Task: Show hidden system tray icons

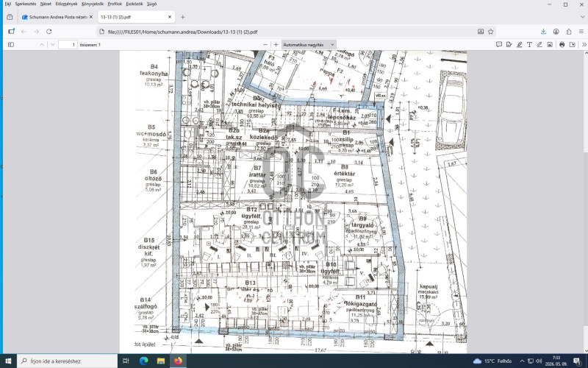Action: [x=522, y=361]
